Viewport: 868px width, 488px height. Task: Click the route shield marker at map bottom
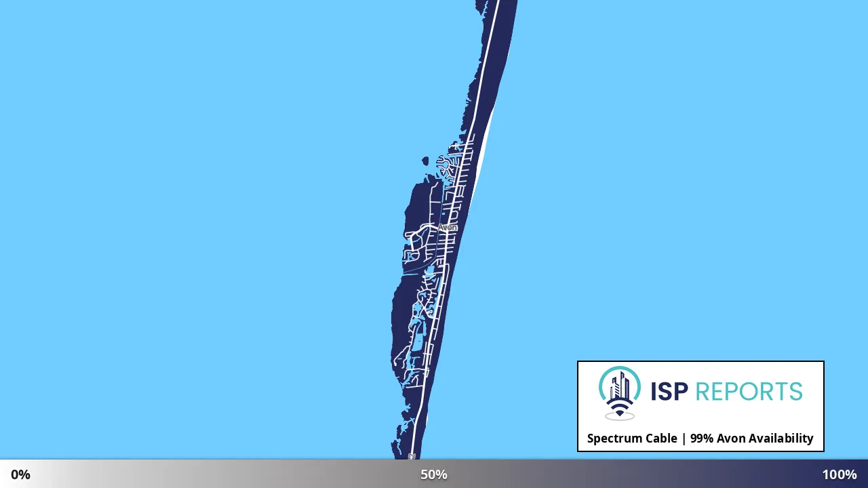pyautogui.click(x=412, y=457)
